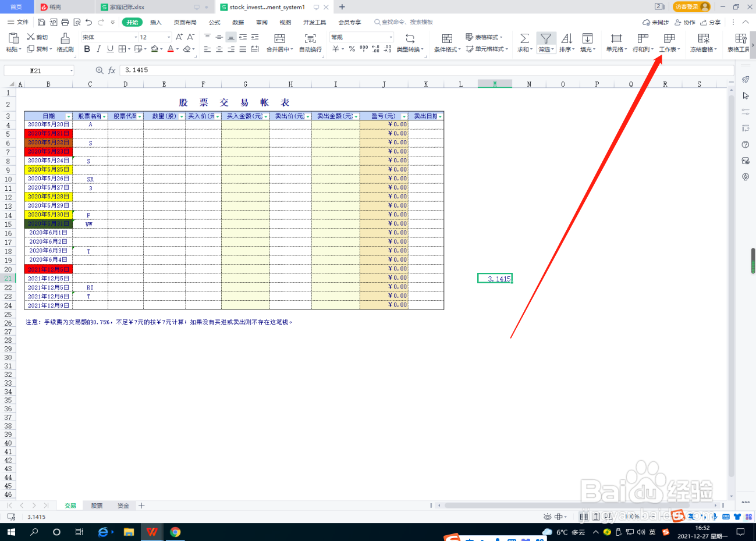Switch to the Data (数据) tab
The image size is (756, 541).
point(238,22)
